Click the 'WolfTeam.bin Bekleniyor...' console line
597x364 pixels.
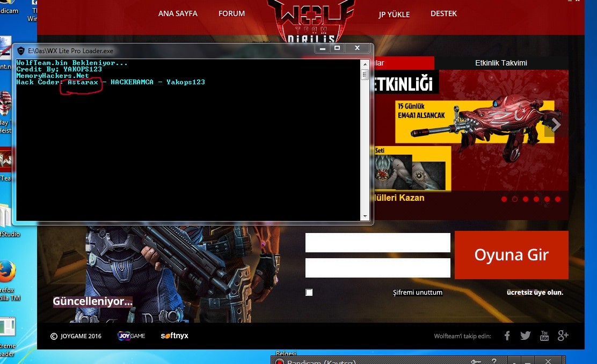point(72,63)
